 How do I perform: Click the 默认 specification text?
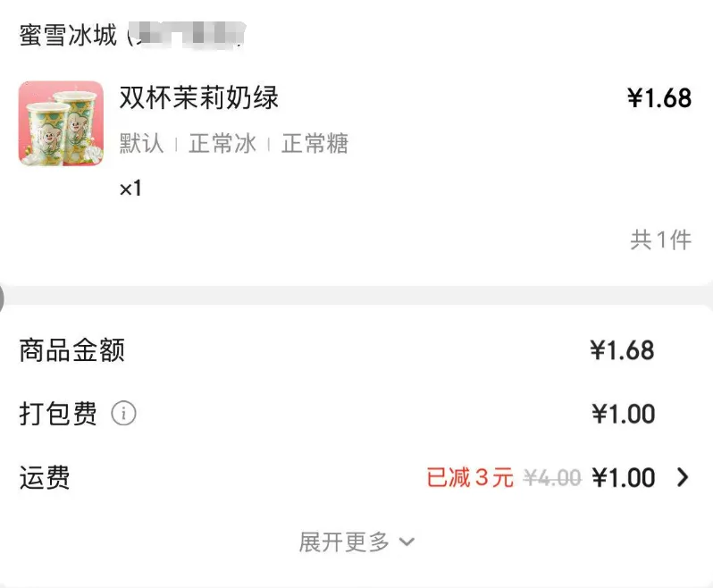pos(142,144)
